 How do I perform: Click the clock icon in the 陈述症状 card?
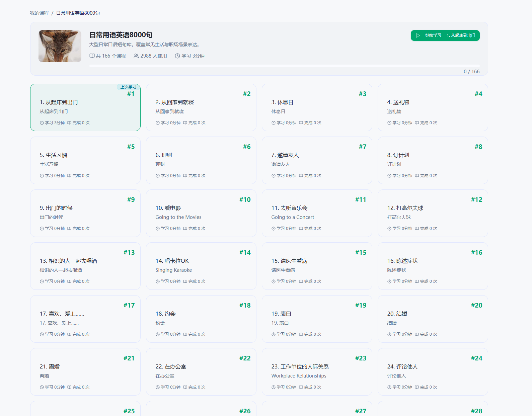[389, 281]
